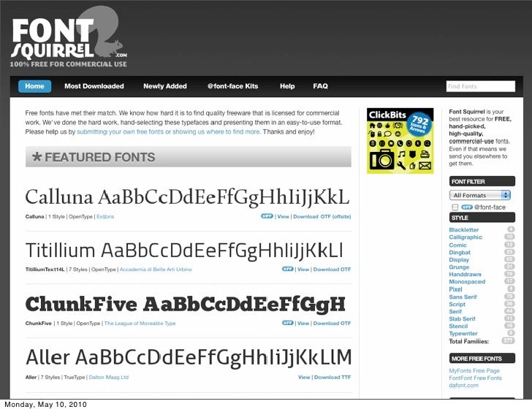
Task: Open the MyFonts Free Page link
Action: [474, 370]
